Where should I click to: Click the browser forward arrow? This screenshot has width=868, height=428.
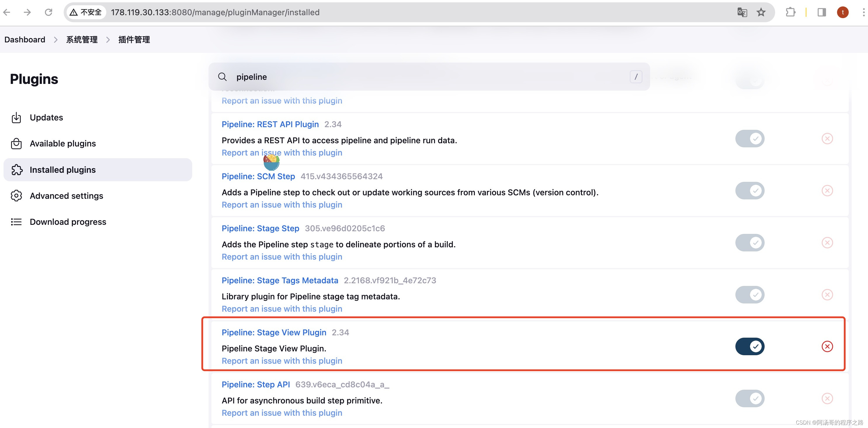pyautogui.click(x=28, y=12)
